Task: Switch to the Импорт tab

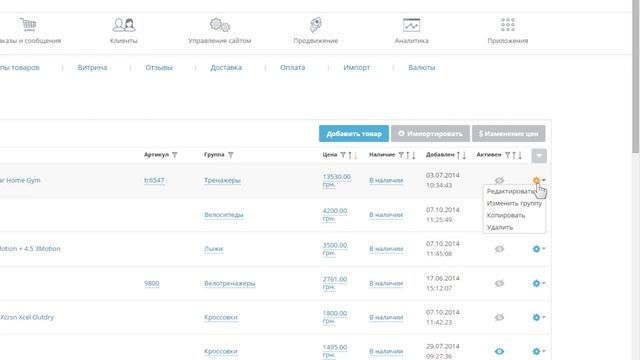Action: pos(356,67)
